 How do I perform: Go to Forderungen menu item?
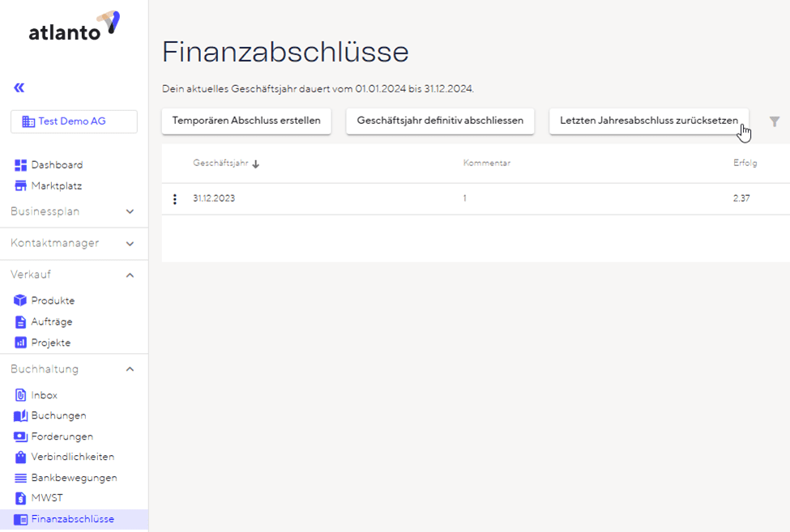[x=62, y=436]
